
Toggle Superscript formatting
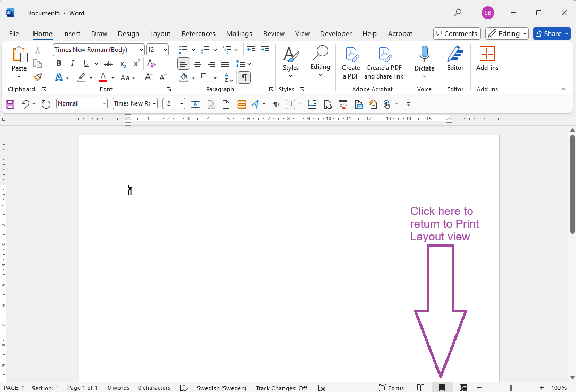(x=136, y=64)
